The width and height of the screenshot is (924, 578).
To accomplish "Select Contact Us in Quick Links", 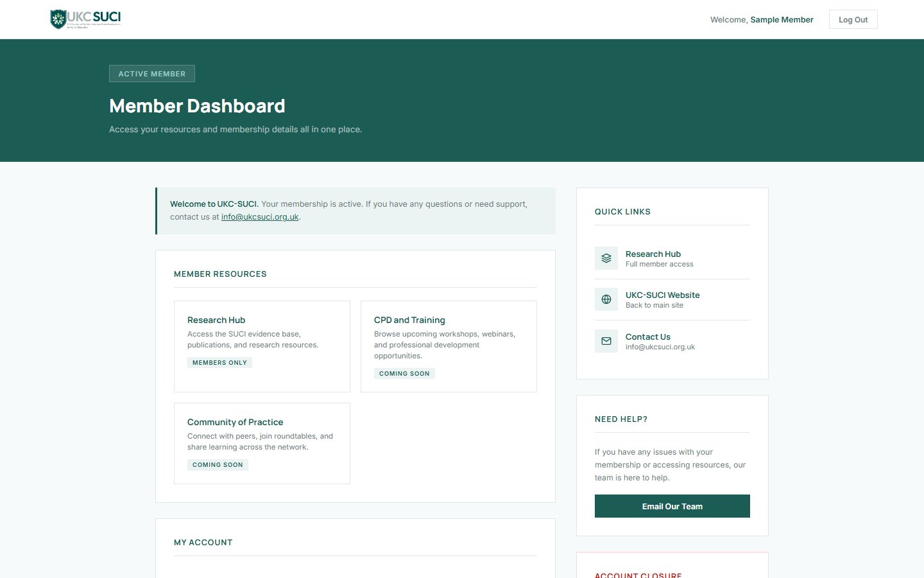I will 672,341.
